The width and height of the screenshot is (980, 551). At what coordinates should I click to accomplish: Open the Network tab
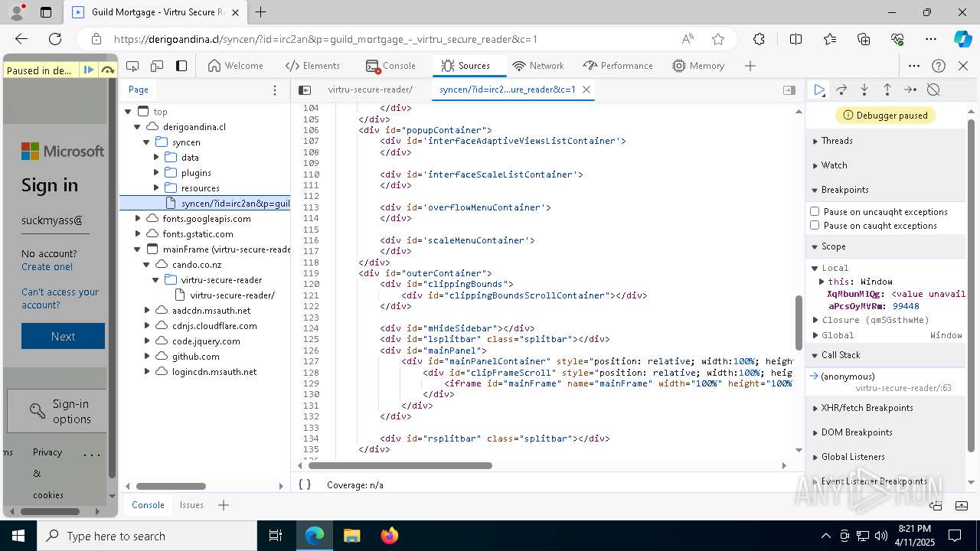tap(537, 66)
